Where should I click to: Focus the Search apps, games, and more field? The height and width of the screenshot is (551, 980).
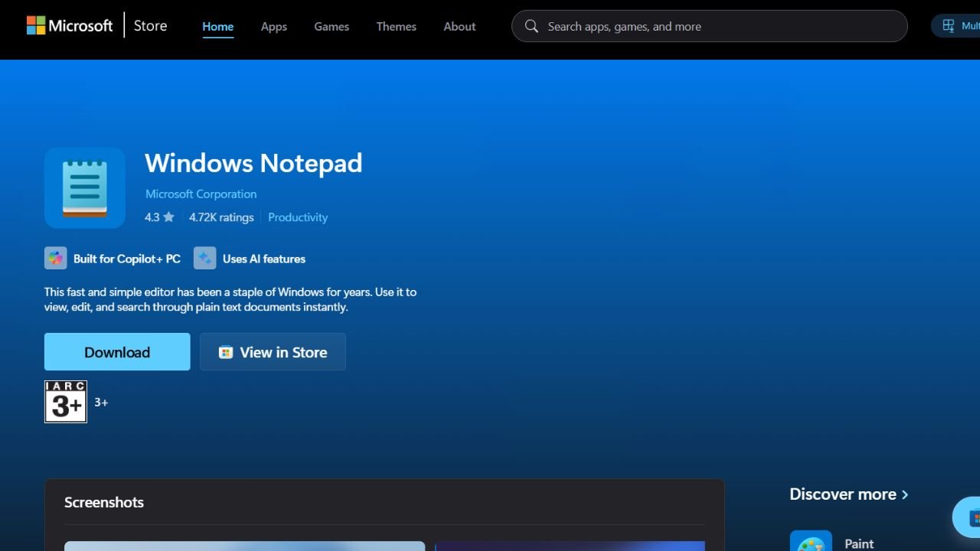(709, 26)
